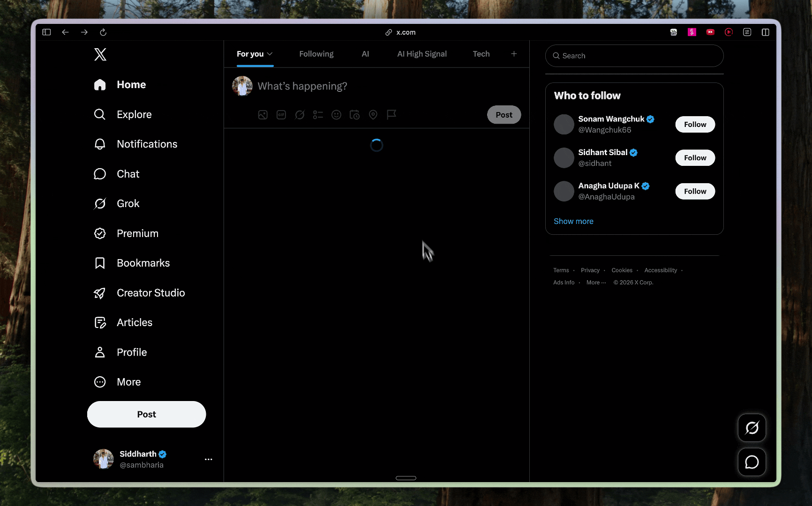Viewport: 812px width, 506px height.
Task: Open emoji picker in composer
Action: pos(336,115)
